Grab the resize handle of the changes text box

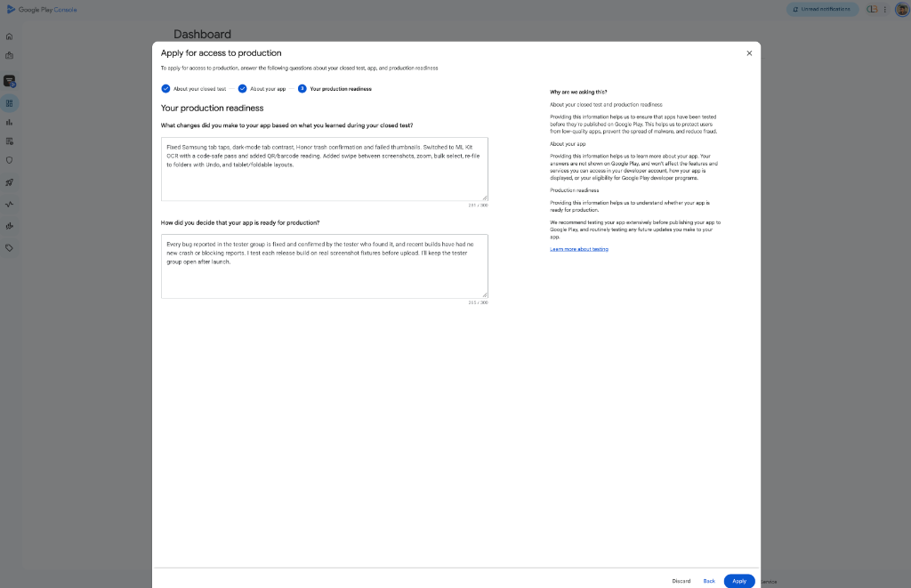pyautogui.click(x=485, y=197)
